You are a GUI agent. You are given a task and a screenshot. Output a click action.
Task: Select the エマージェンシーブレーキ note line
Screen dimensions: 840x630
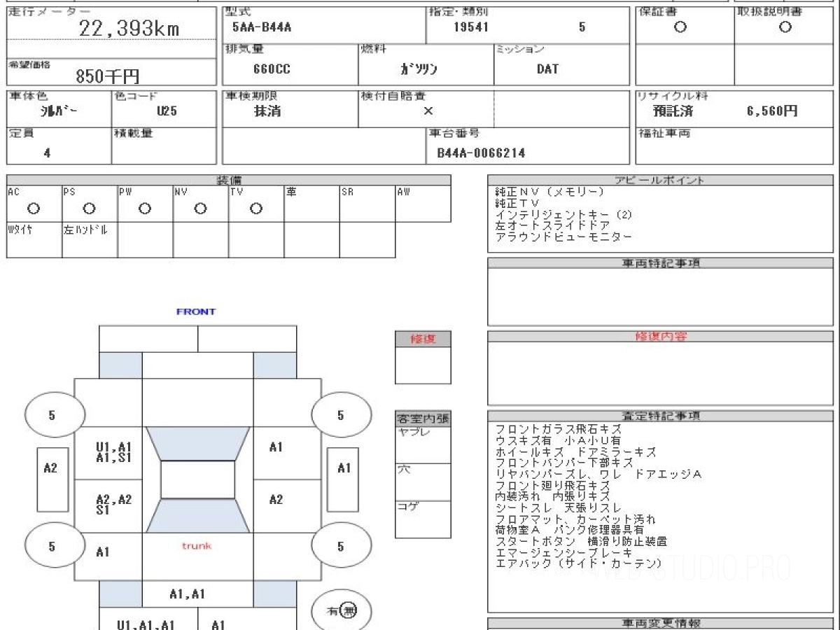[x=563, y=552]
